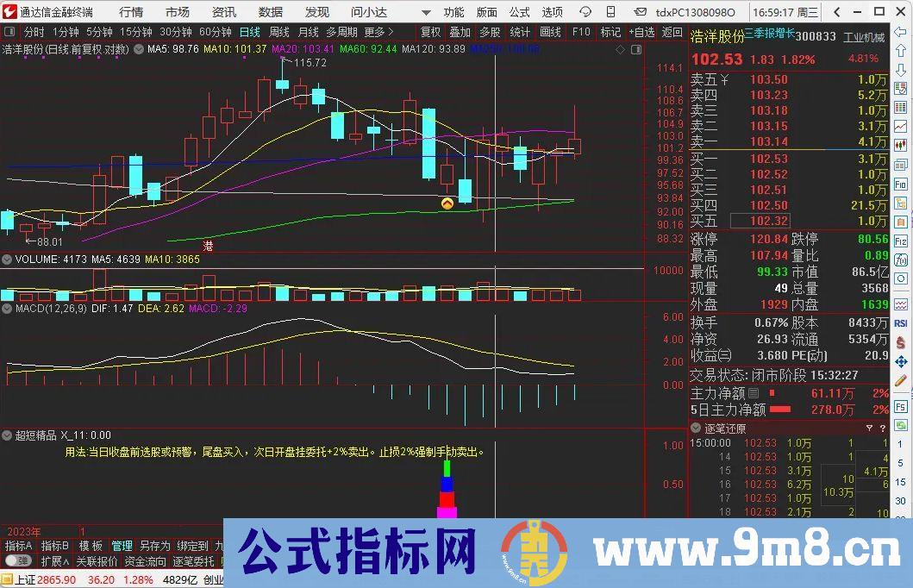Toggle the panel layout icon above price axis
This screenshot has width=913, height=588.
coord(636,49)
